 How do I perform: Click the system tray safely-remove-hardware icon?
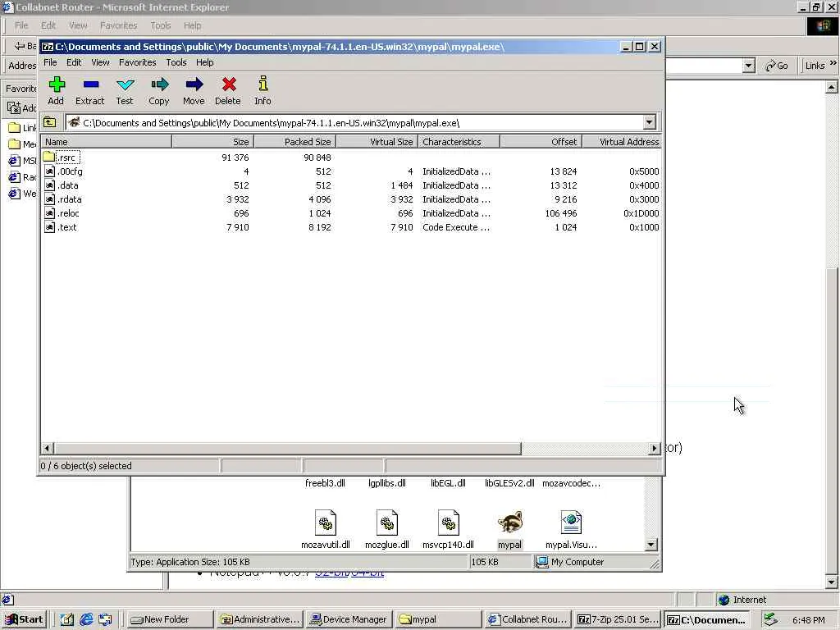770,619
